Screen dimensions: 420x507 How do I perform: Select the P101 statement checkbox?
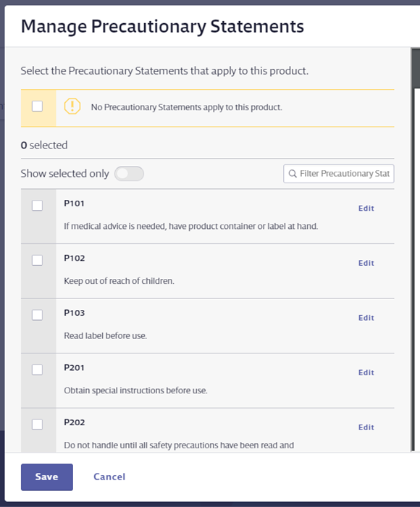tap(37, 205)
